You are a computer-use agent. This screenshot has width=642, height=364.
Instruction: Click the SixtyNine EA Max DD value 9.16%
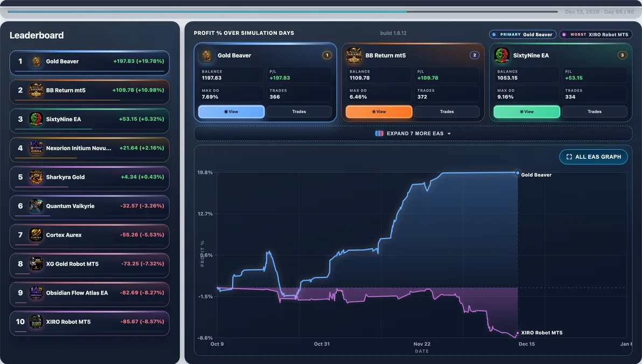505,97
